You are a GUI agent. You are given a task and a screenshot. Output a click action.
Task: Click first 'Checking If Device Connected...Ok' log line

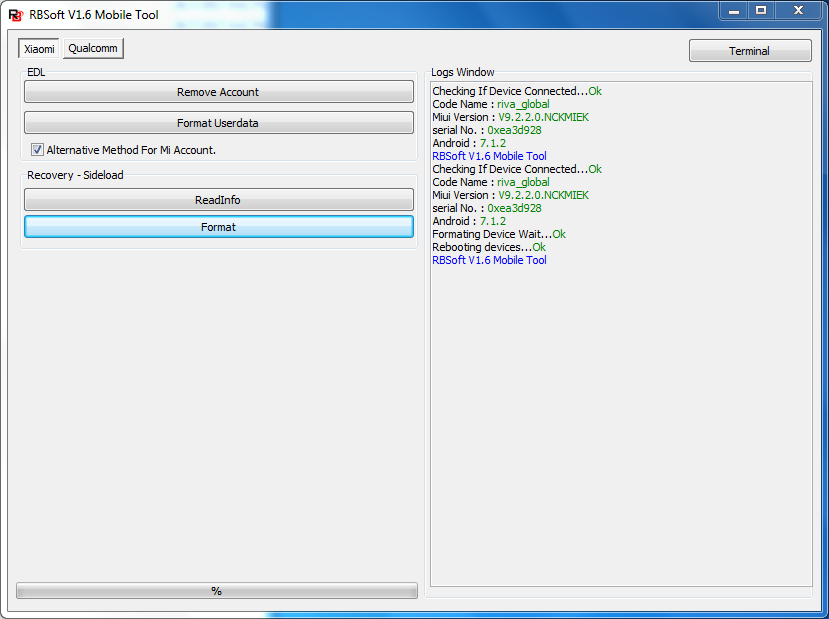(517, 91)
